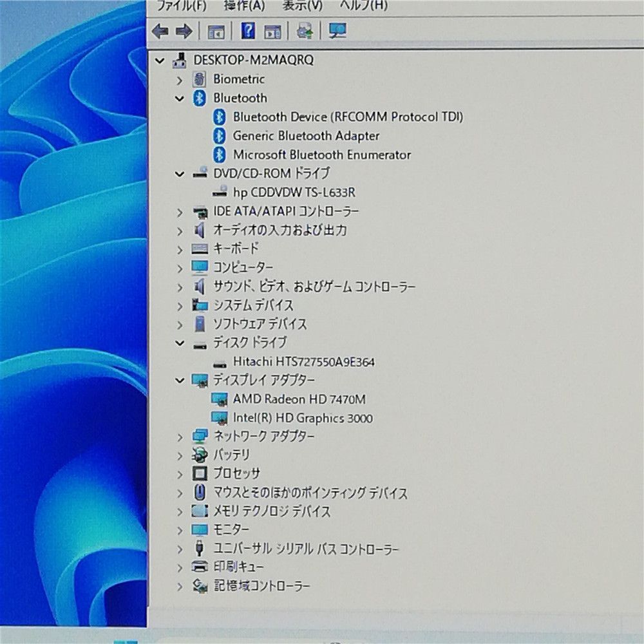Screen dimensions: 644x644
Task: Click the 記憶域コントローラー icon
Action: [200, 586]
